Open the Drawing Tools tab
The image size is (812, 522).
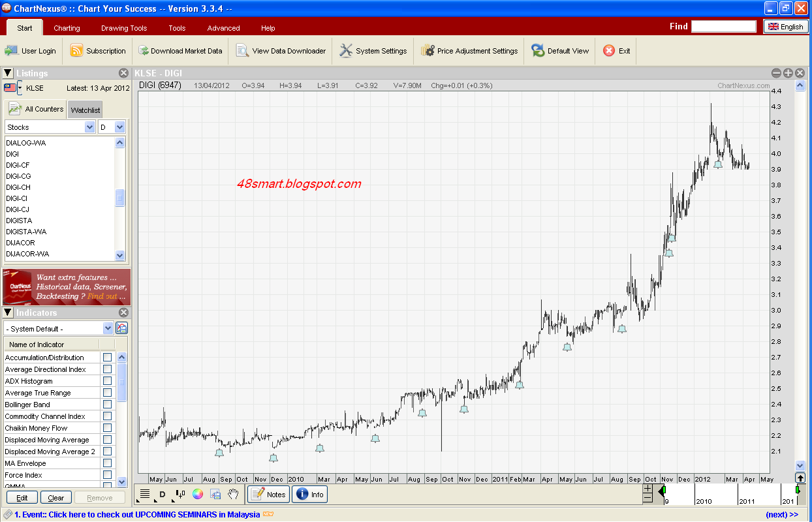click(x=124, y=28)
